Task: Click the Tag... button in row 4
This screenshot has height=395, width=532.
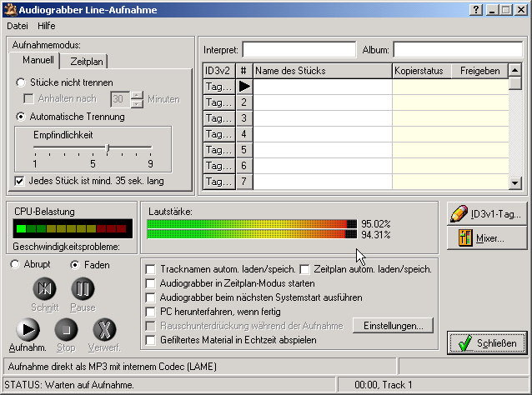Action: coord(219,134)
